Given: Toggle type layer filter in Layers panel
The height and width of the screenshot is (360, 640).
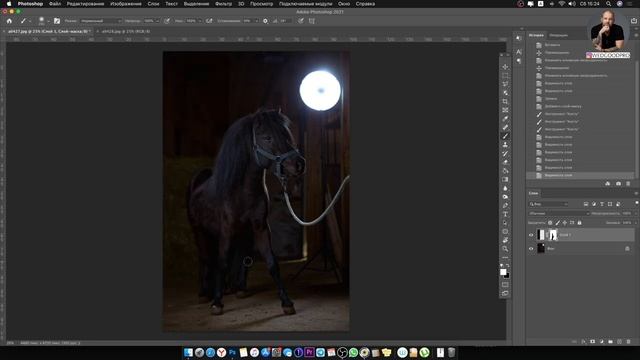Looking at the screenshot, I should [602, 204].
